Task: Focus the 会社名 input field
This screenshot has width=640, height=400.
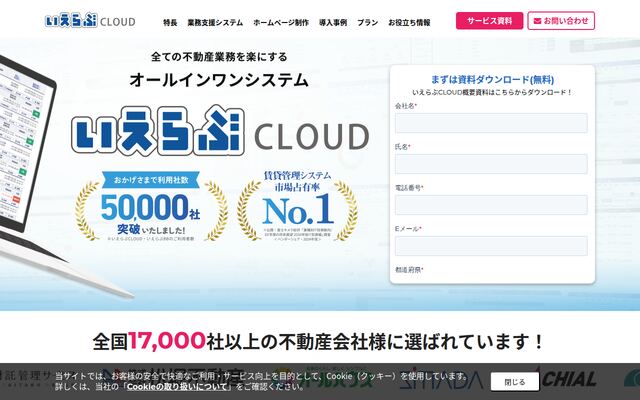Action: [491, 123]
